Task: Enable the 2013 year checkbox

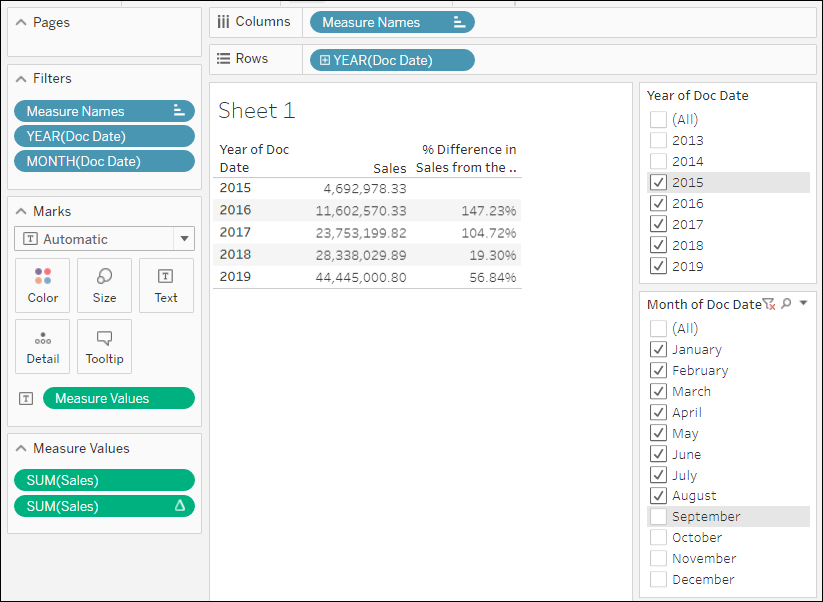Action: pos(658,141)
